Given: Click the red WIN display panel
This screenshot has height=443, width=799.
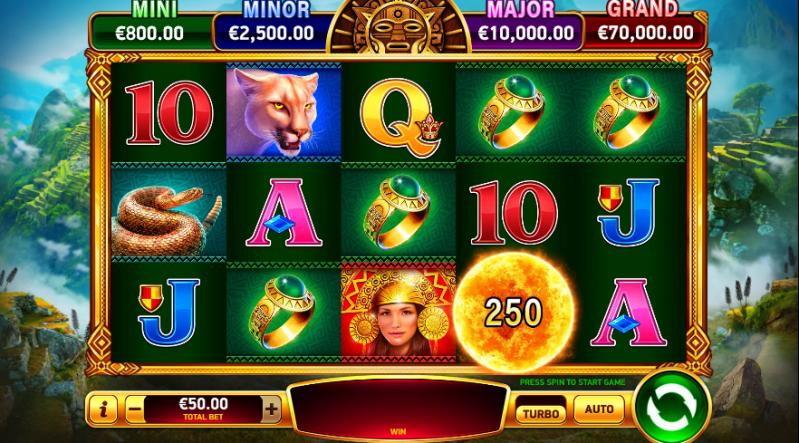Looking at the screenshot, I should pos(398,409).
